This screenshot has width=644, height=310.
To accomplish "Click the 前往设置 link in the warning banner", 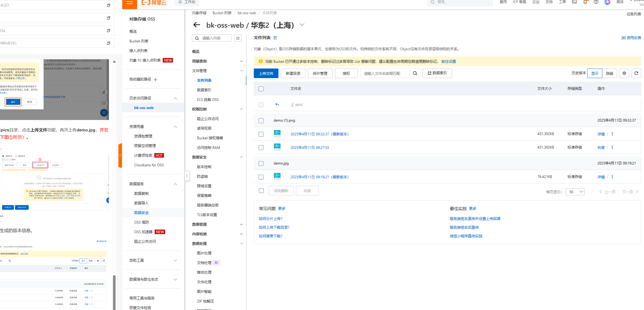I will coord(448,61).
